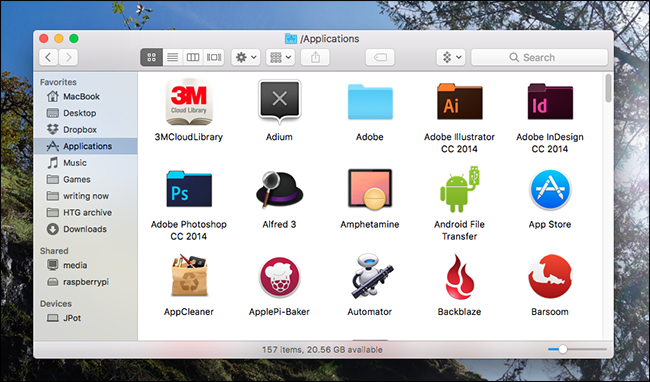Image resolution: width=650 pixels, height=382 pixels.
Task: Switch to icon view
Action: [x=151, y=57]
